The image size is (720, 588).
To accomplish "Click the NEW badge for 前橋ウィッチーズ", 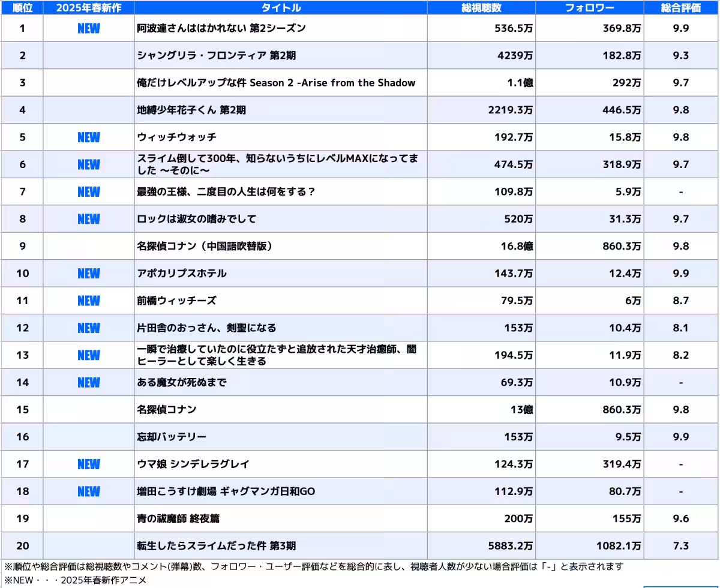I will click(x=88, y=301).
